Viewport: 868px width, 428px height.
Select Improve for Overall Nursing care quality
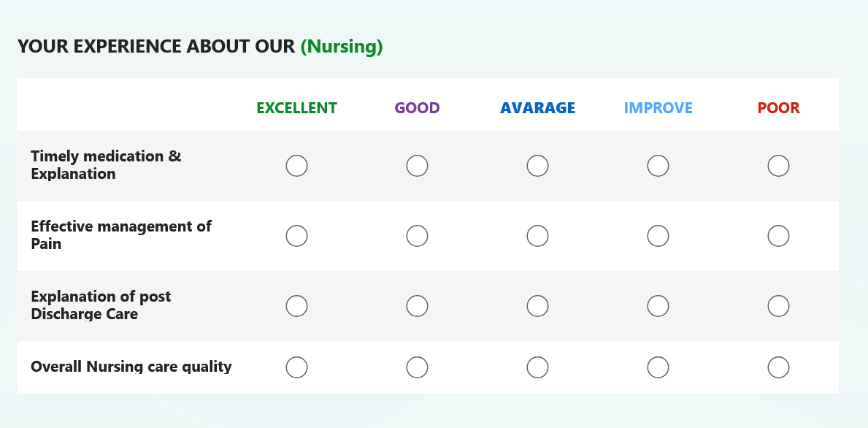[x=658, y=367]
